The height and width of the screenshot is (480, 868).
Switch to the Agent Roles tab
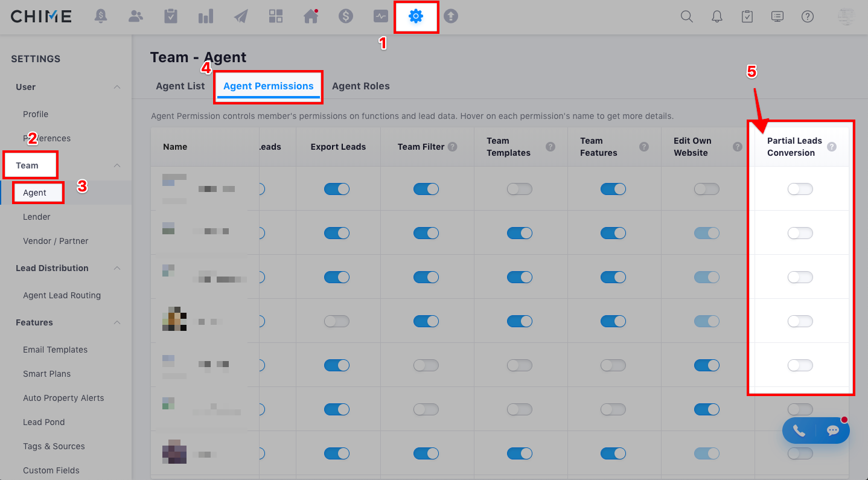coord(360,86)
